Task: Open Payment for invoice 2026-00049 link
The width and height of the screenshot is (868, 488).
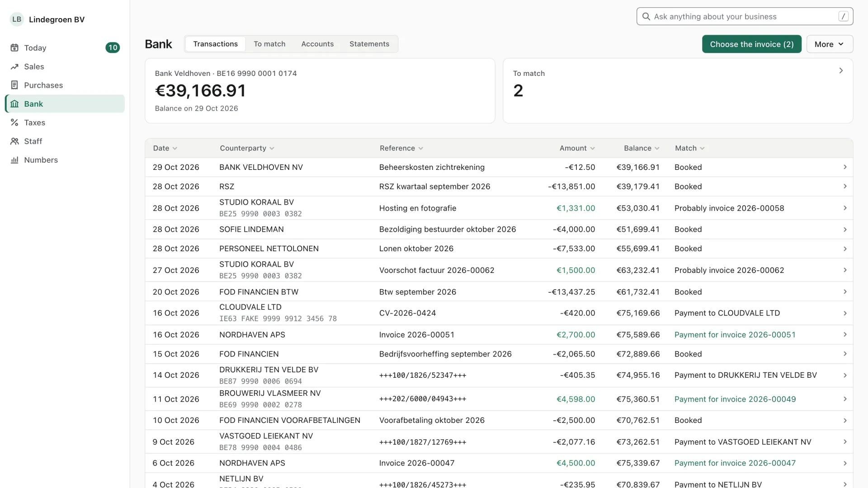Action: coord(735,399)
